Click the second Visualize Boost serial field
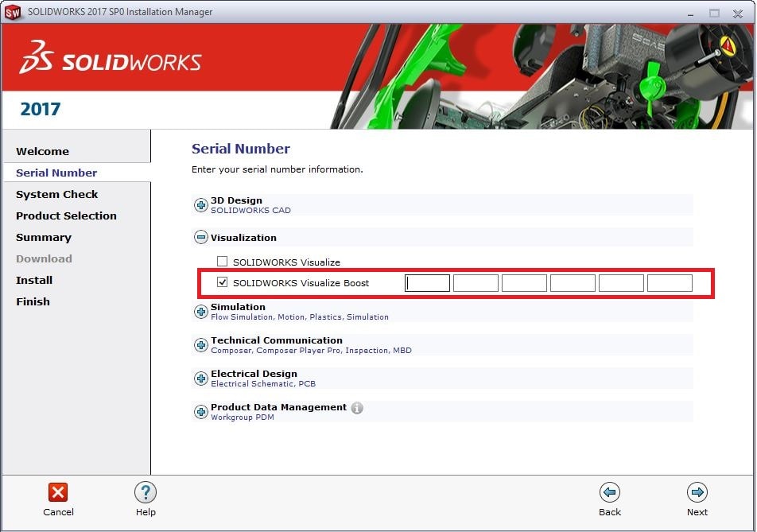The image size is (757, 532). click(x=476, y=283)
